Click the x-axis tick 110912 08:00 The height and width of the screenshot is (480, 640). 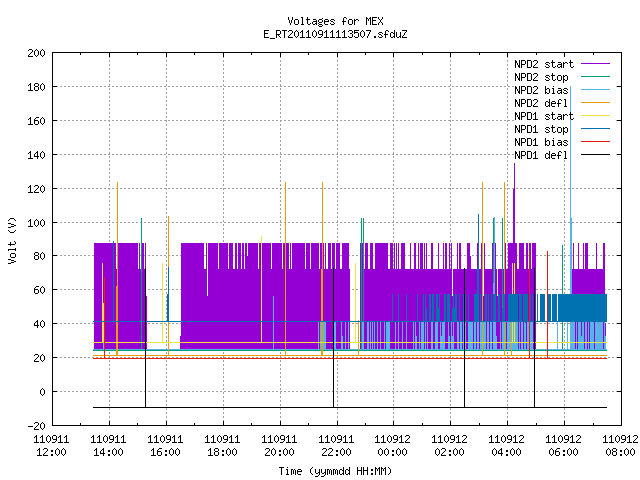tap(620, 446)
